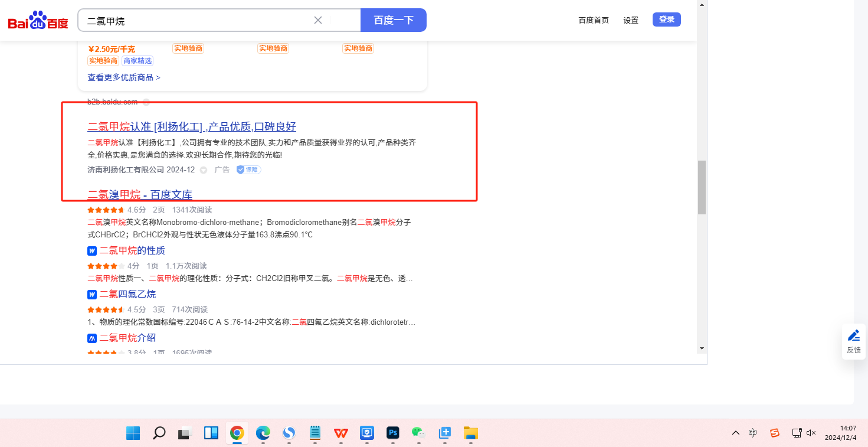Toggle the Sogou input method tray icon
The image size is (868, 447).
[x=775, y=433]
